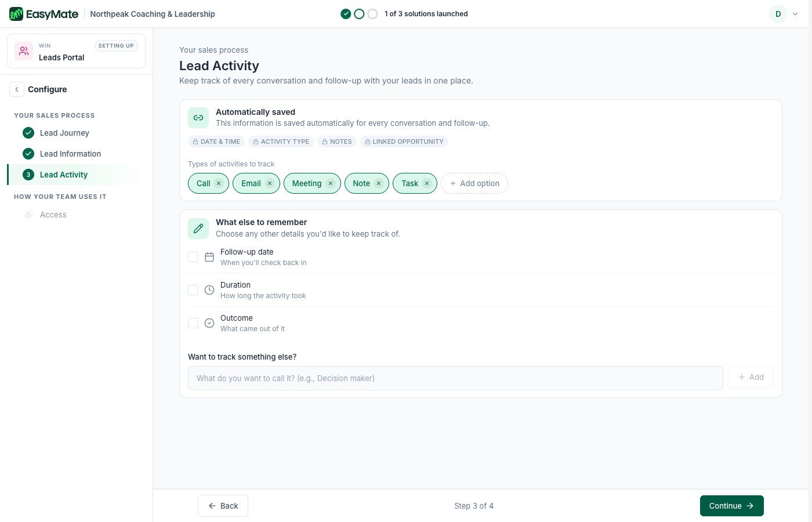Open the Leads Portal solution card
Viewport: 812px width, 522px height.
[76, 51]
